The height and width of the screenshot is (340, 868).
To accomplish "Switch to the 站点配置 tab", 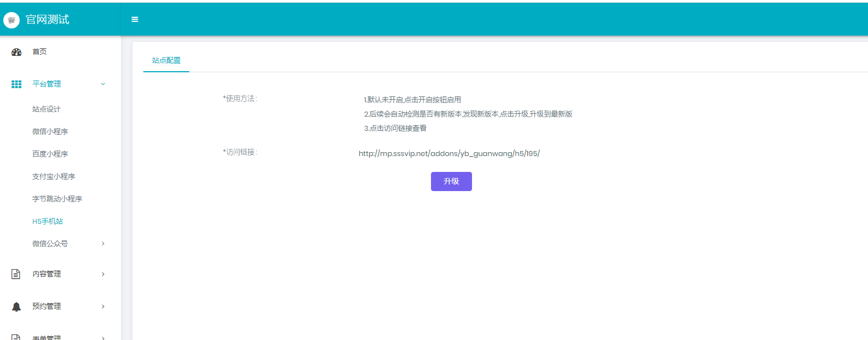I will pyautogui.click(x=166, y=60).
